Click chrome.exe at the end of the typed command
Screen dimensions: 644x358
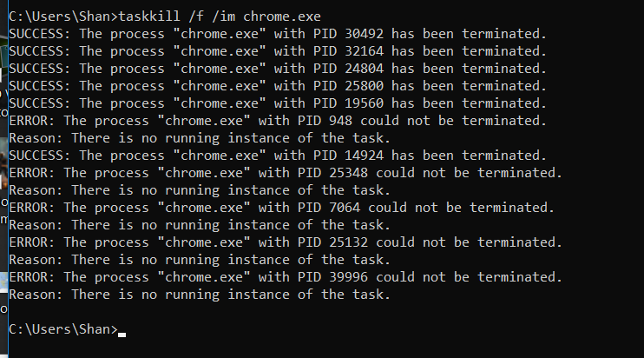pyautogui.click(x=282, y=17)
